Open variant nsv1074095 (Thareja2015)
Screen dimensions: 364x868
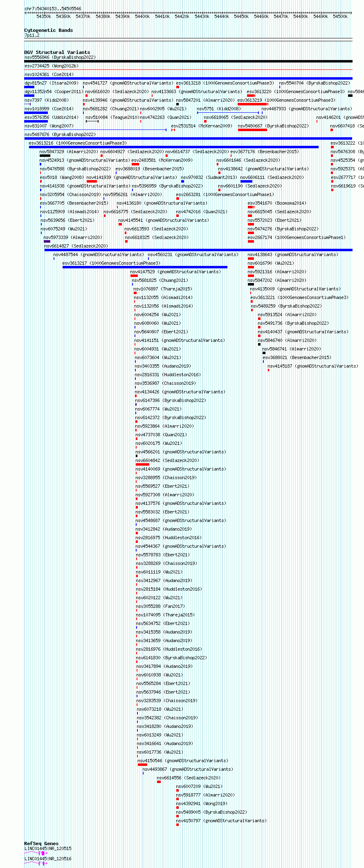[165, 615]
